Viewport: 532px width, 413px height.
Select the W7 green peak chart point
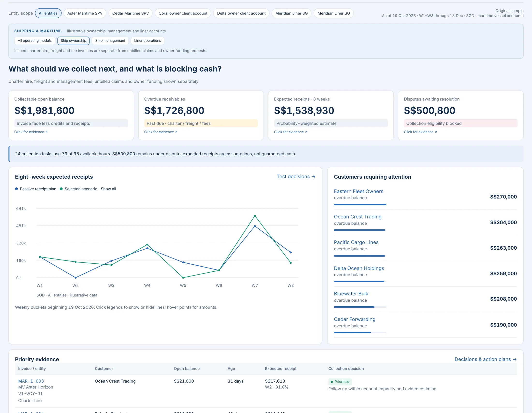(x=255, y=216)
